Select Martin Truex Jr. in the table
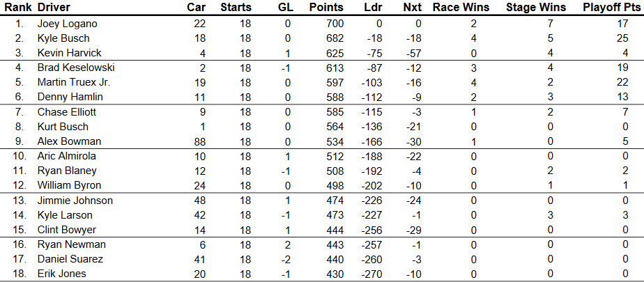This screenshot has height=282, width=644. 74,82
